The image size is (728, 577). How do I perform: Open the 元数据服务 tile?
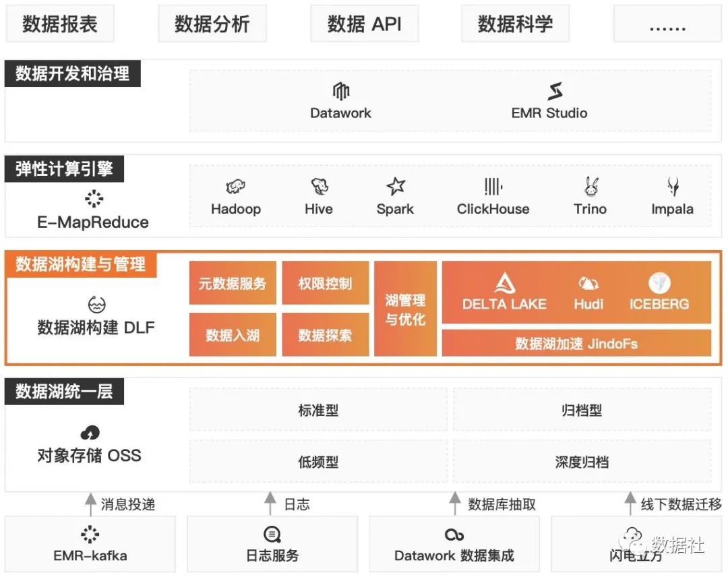click(x=233, y=282)
